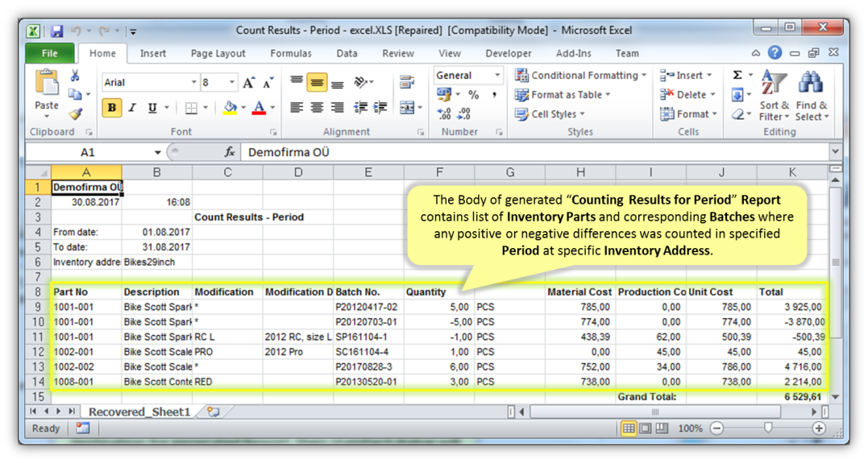The height and width of the screenshot is (463, 868).
Task: Increase font size with Grow Font icon
Action: (249, 82)
